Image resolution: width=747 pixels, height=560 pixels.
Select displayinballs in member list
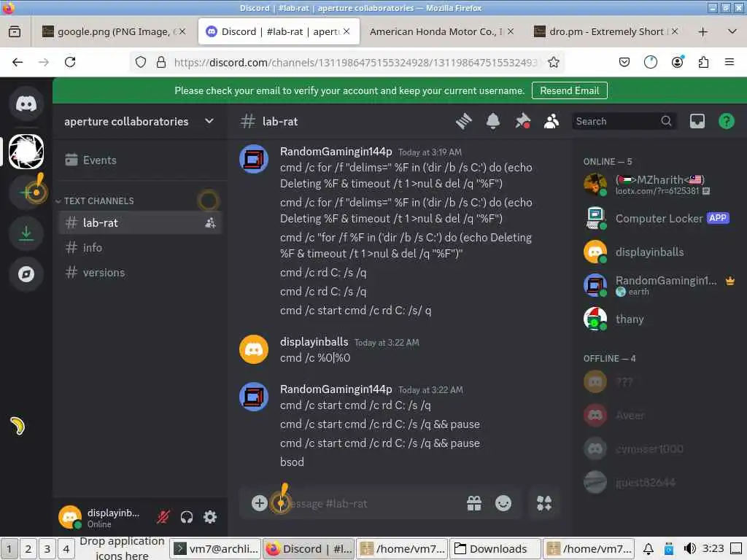[x=659, y=252]
